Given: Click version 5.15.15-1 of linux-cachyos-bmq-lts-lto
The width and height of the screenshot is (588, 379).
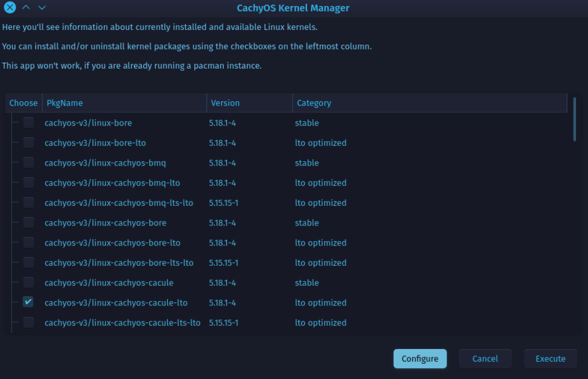Looking at the screenshot, I should point(224,203).
